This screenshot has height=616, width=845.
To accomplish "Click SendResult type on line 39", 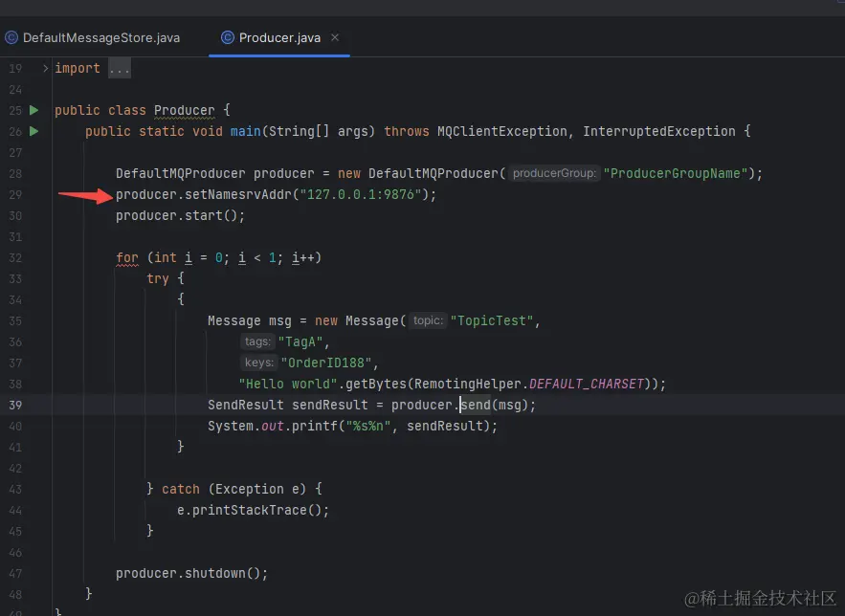I will [x=245, y=405].
